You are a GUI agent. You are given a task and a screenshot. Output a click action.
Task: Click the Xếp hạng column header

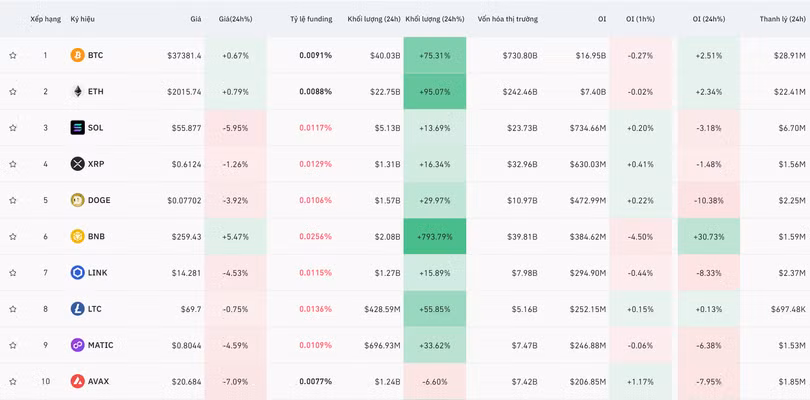45,19
